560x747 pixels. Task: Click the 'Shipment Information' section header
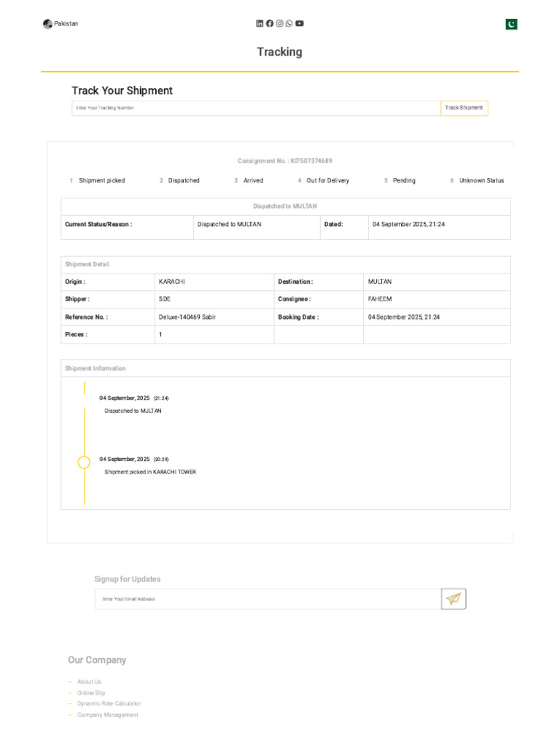[96, 368]
